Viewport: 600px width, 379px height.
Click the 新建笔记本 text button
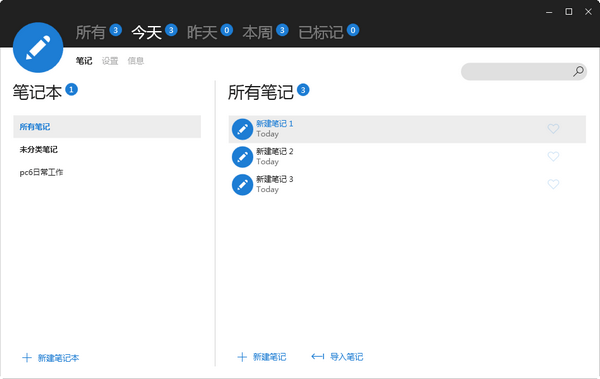[59, 358]
